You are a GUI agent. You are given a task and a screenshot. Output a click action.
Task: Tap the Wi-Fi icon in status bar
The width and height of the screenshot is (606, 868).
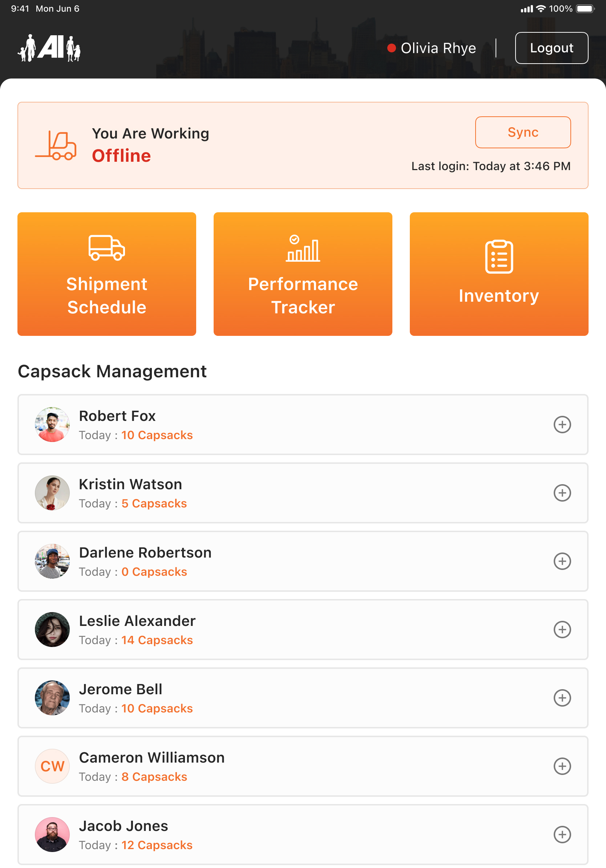(x=541, y=9)
